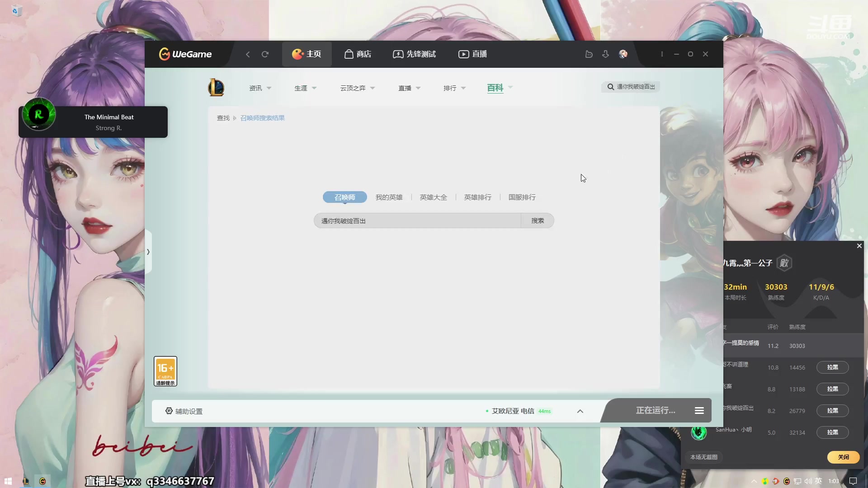
Task: Click the pet icon next to downloads
Action: tap(589, 54)
